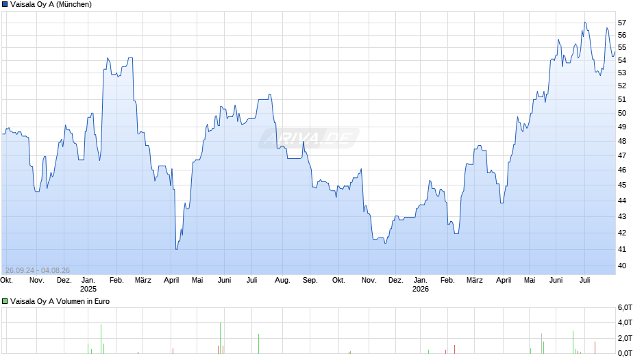The width and height of the screenshot is (644, 360).
Task: Click the 'Aug.' time axis label
Action: 282,281
